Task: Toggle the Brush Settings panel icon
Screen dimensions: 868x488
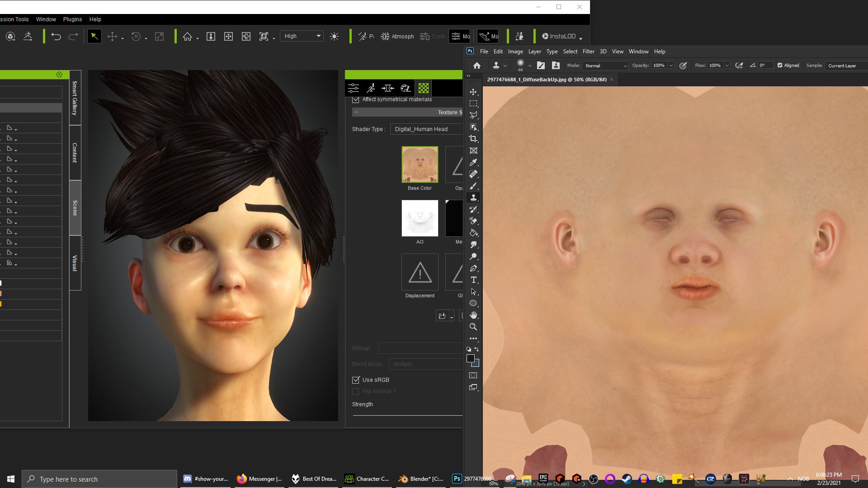Action: [x=541, y=66]
